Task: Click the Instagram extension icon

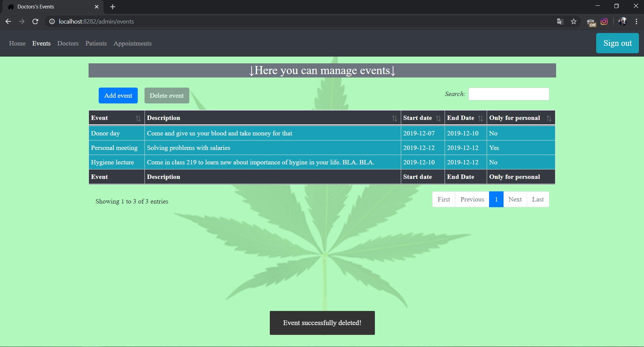Action: tap(604, 22)
